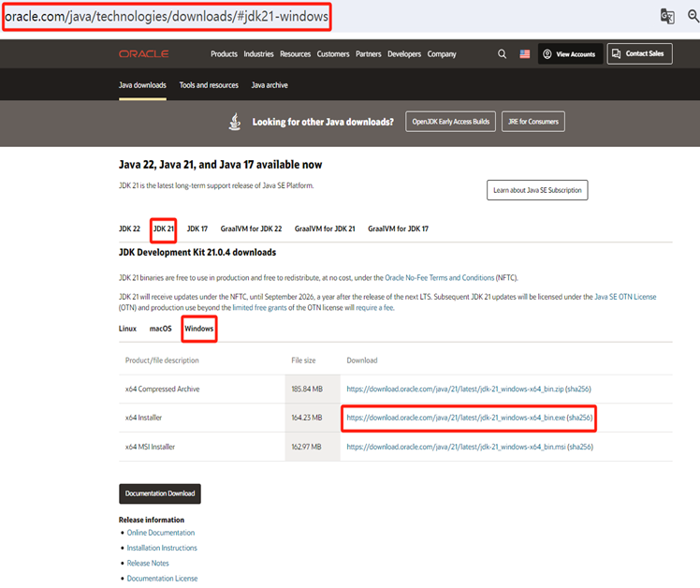This screenshot has width=700, height=588.
Task: Open the Products menu
Action: 224,54
